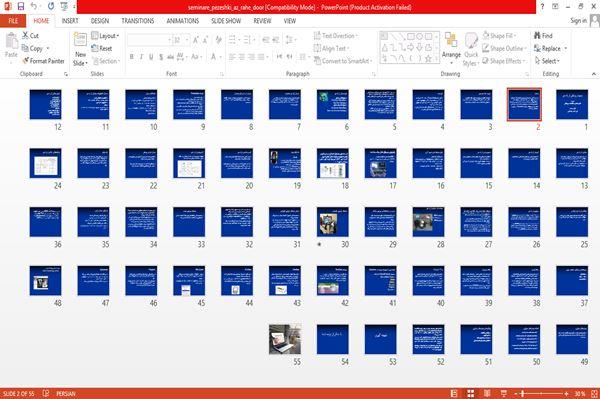Toggle Bold formatting
Screen dimensions: 600x399
[x=132, y=57]
